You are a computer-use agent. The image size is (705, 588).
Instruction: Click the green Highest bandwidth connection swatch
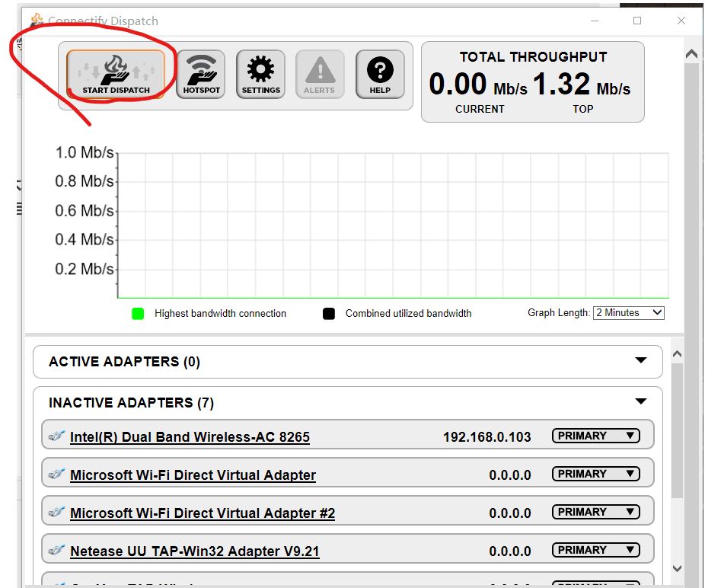click(138, 314)
